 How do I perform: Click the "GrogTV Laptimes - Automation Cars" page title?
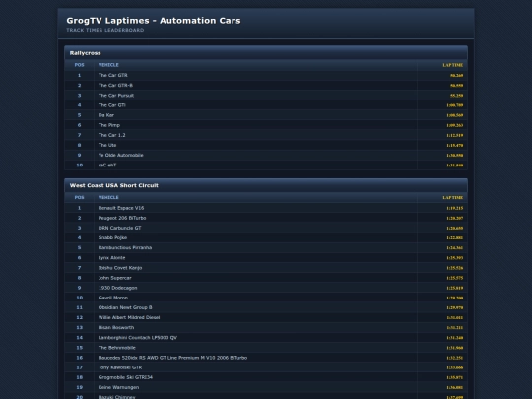[154, 21]
